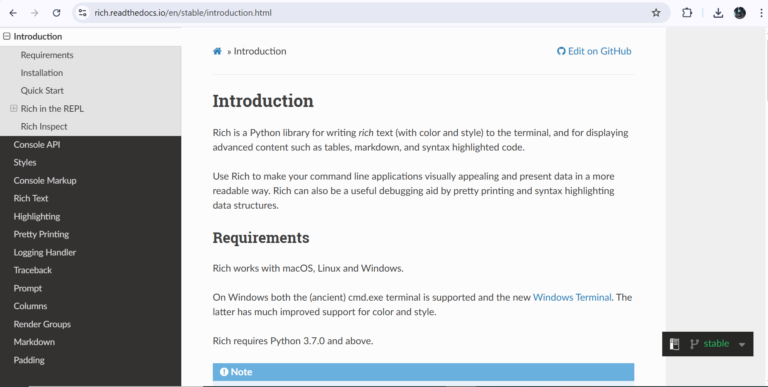Open Rich in the REPL sidebar link
This screenshot has height=387, width=768.
(52, 109)
